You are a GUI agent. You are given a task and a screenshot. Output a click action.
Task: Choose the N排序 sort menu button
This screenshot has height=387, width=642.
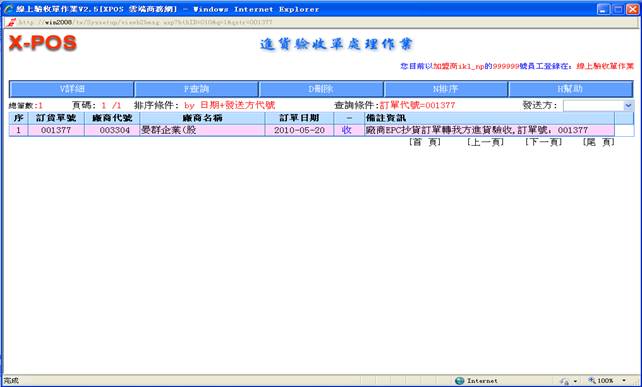[x=446, y=89]
